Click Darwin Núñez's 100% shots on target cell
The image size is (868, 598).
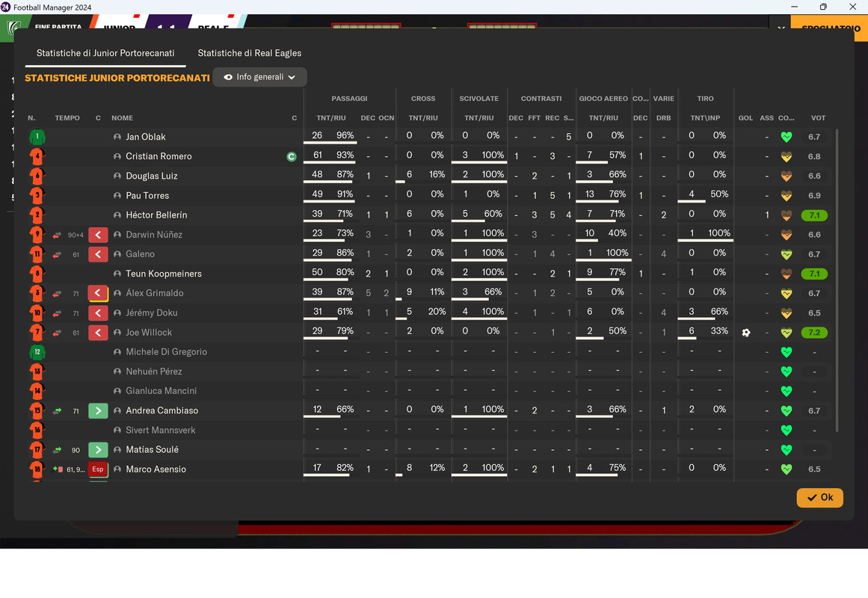click(719, 233)
